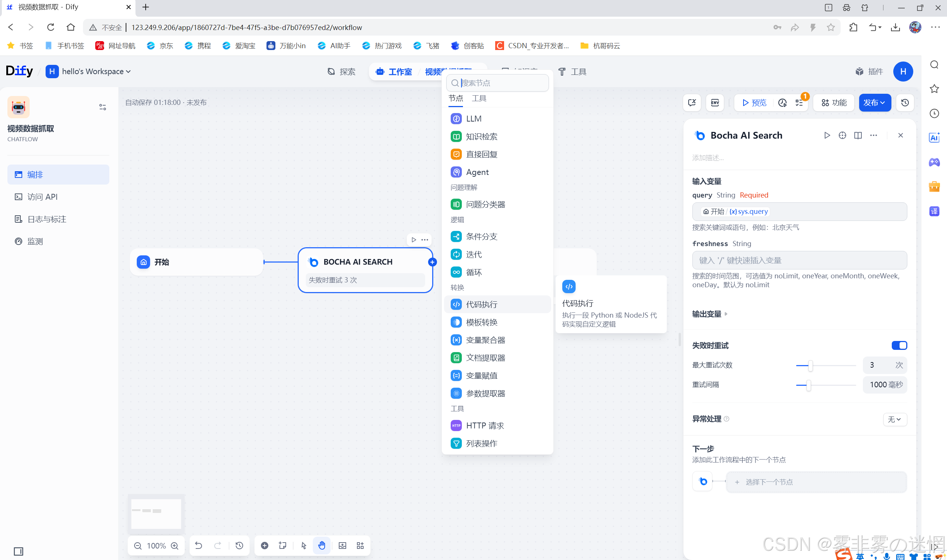
Task: Switch to hand pan mode
Action: point(321,546)
